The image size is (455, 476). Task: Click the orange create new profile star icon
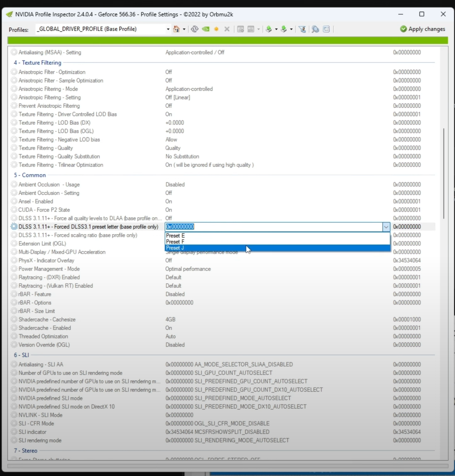216,29
